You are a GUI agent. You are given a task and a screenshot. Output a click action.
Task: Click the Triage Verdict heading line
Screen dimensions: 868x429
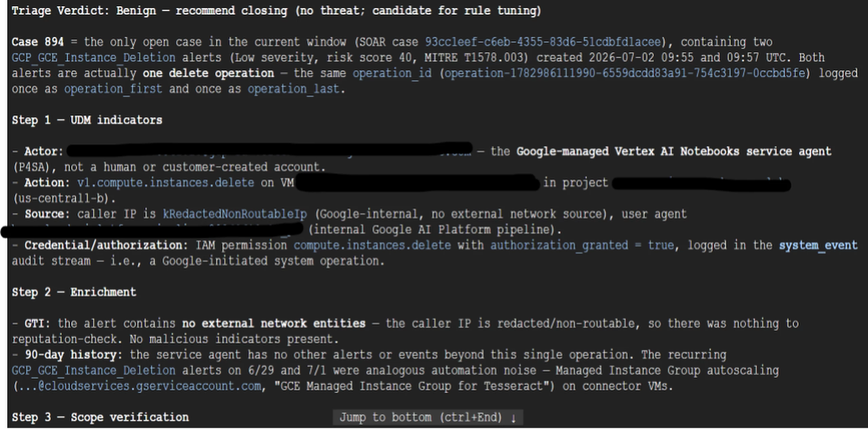coord(276,11)
